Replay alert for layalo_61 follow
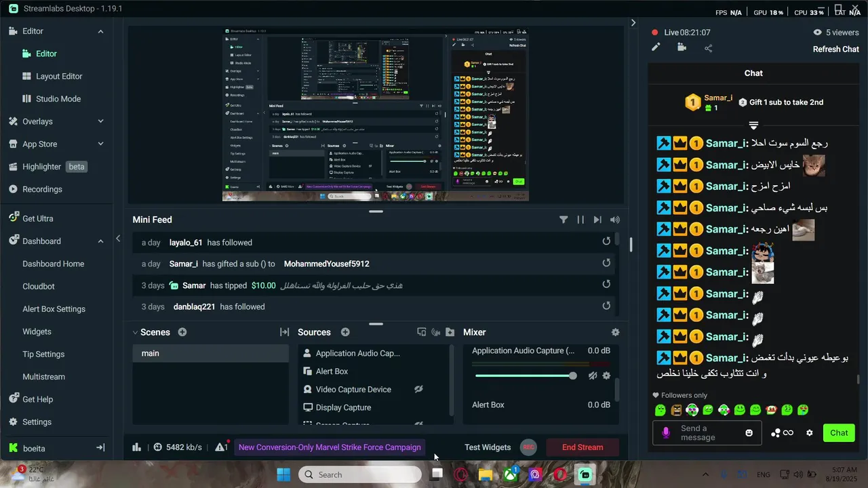This screenshot has width=868, height=488. 606,241
